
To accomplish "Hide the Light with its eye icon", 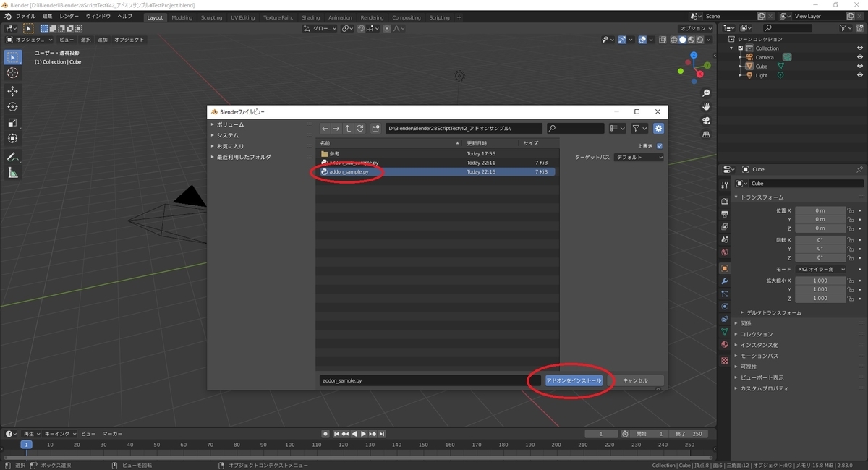I will pyautogui.click(x=860, y=75).
